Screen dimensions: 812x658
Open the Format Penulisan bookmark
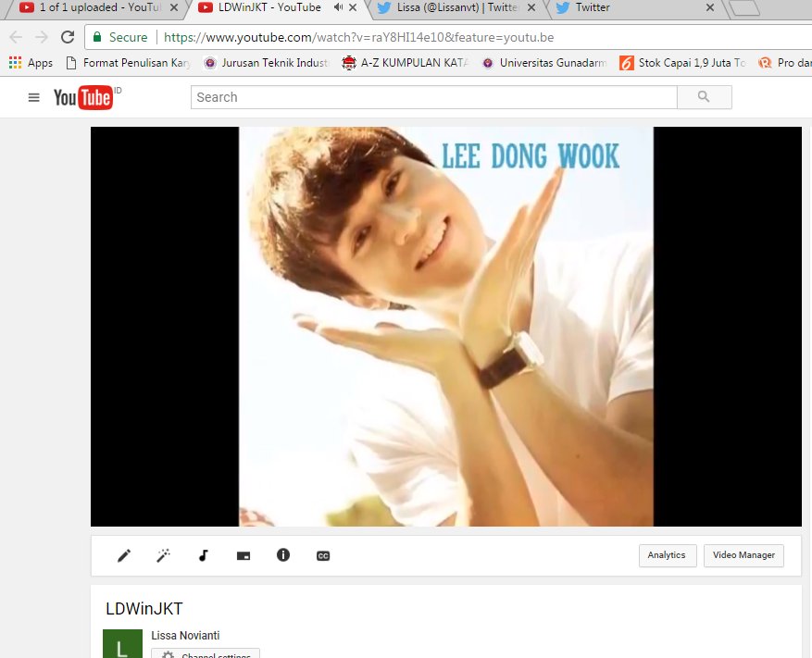129,63
